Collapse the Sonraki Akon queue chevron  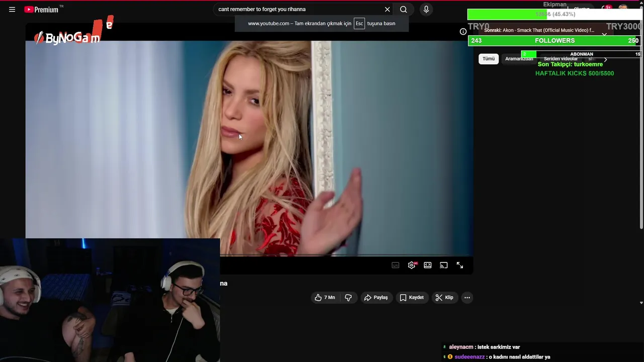604,34
